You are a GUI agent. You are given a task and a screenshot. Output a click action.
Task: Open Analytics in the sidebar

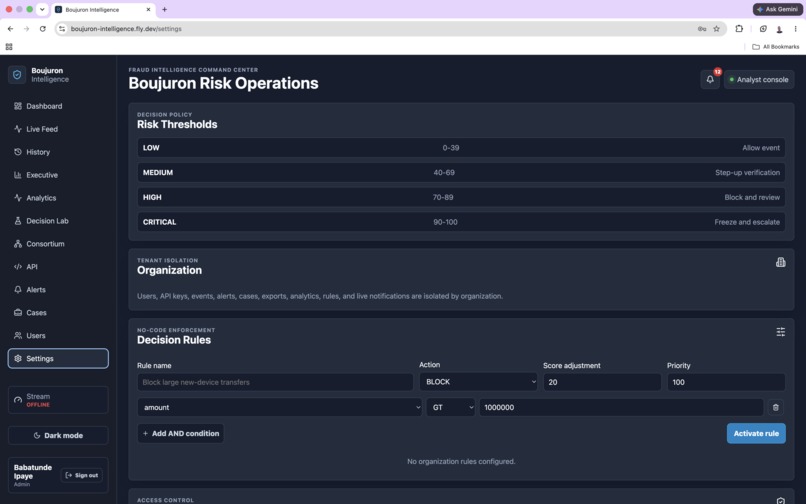coord(58,198)
